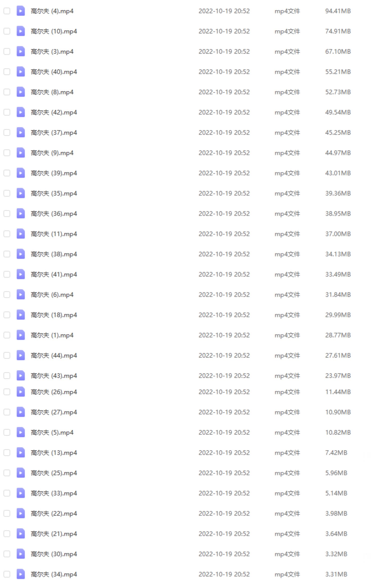The image size is (380, 588).
Task: Open the file name 高尔夫 (42).mp4
Action: (54, 112)
